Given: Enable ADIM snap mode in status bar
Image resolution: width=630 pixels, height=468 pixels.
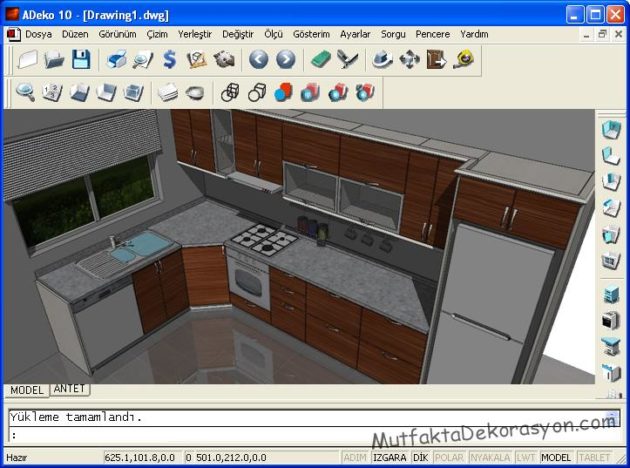Looking at the screenshot, I should pos(355,457).
